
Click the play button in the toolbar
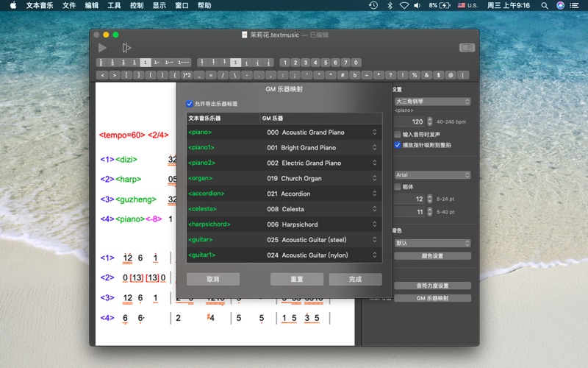(x=102, y=48)
